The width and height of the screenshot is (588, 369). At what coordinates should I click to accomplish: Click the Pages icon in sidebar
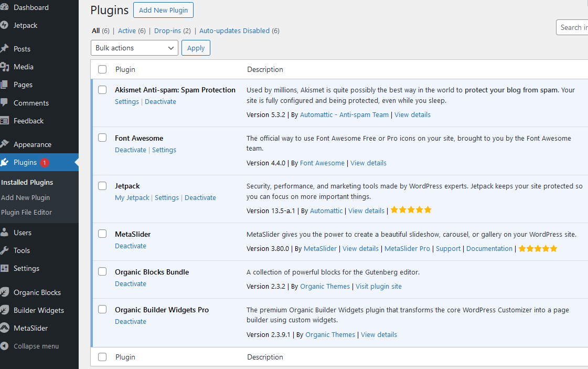[4, 85]
